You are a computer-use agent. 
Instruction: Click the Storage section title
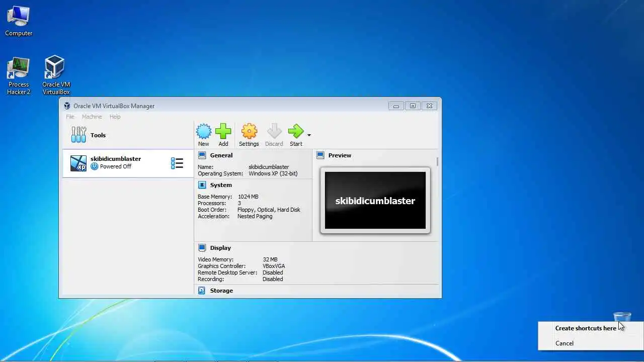pos(221,291)
